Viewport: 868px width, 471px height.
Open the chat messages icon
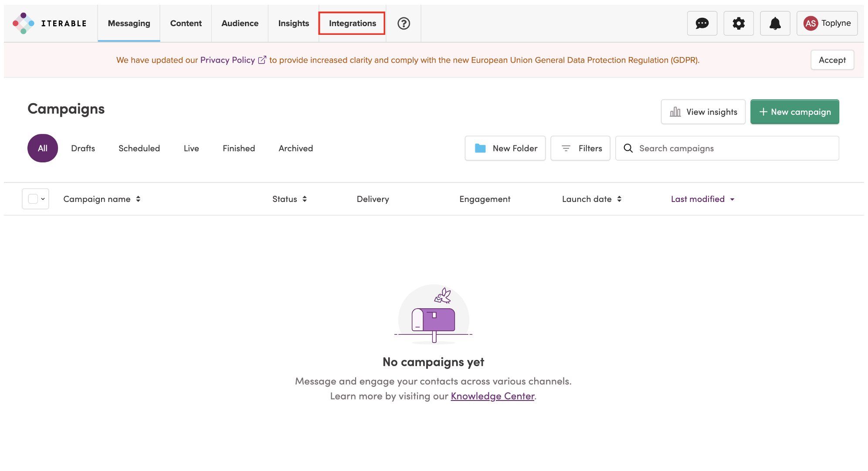702,24
